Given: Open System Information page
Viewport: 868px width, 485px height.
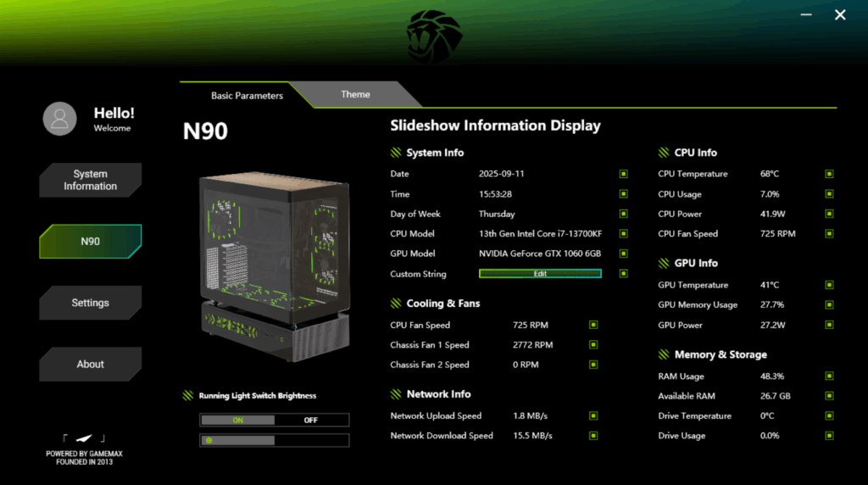Looking at the screenshot, I should click(90, 180).
